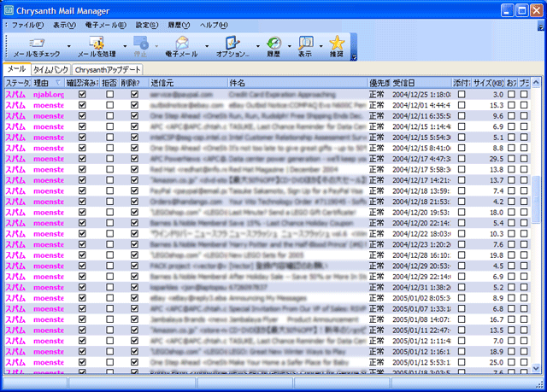Uncheck 削除? for the 2004/12/11 6:35 mail
The image size is (547, 392).
click(x=134, y=115)
